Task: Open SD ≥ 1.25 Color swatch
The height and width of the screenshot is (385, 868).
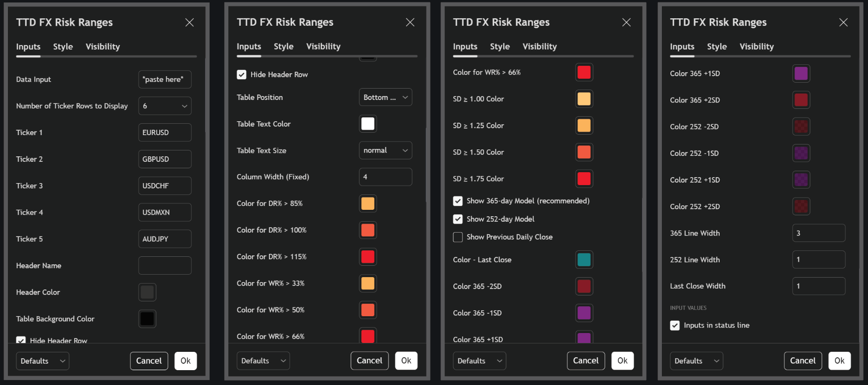Action: tap(584, 126)
